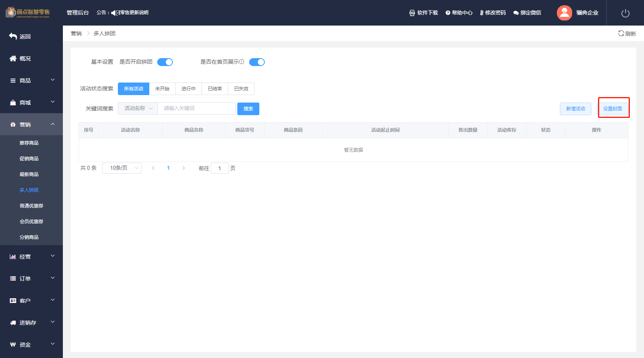Click the 新增活动 button
644x358 pixels.
(576, 109)
